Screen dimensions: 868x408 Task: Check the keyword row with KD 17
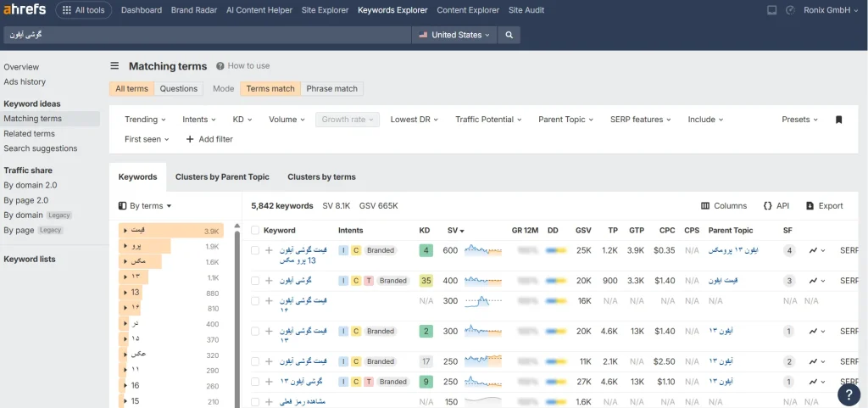coord(255,361)
